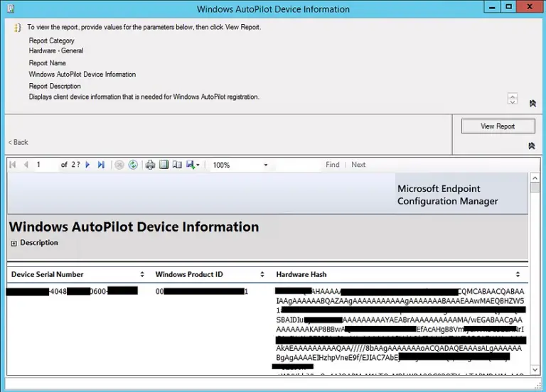Screen dimensions: 546x392
Task: Minimize the report window
Action: (x=492, y=7)
